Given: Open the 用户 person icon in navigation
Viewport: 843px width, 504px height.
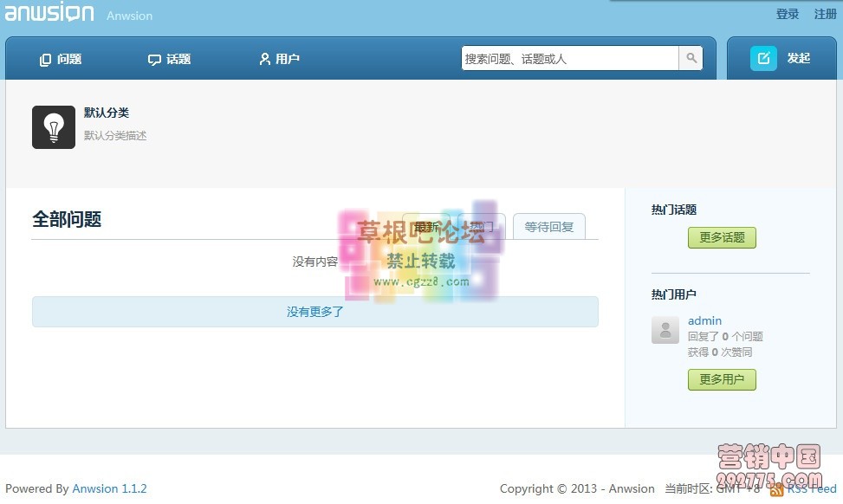Looking at the screenshot, I should [x=264, y=58].
